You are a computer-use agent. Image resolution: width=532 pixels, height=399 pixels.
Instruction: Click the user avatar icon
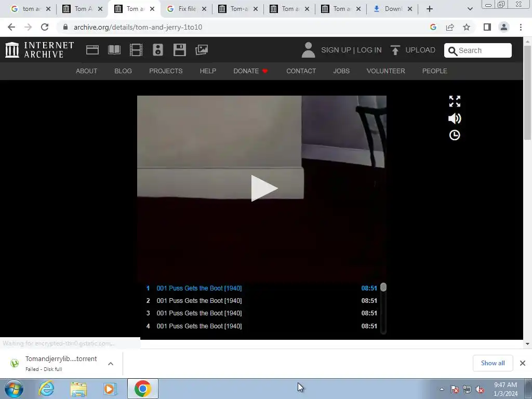pos(308,50)
